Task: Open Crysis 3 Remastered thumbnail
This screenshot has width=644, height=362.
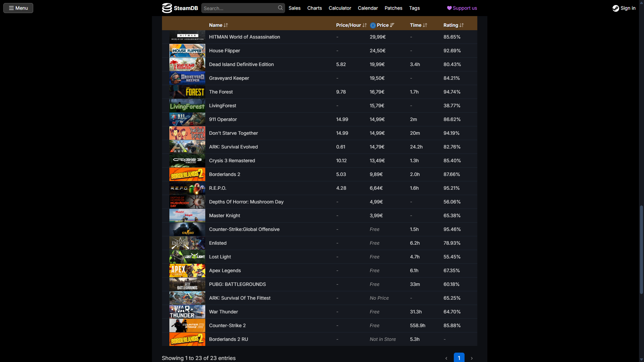Action: pyautogui.click(x=187, y=161)
